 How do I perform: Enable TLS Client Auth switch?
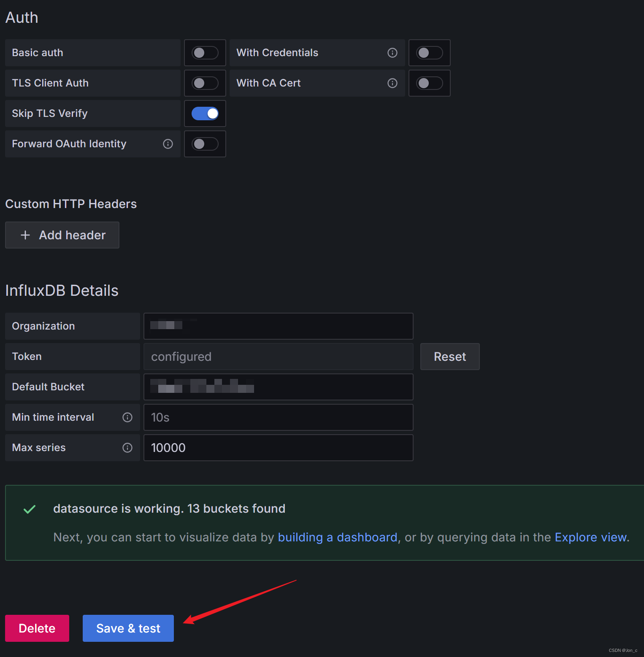coord(205,83)
